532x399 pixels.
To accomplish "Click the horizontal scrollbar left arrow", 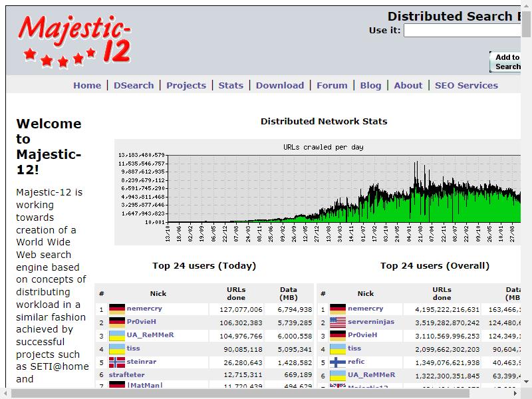I will tap(5, 393).
